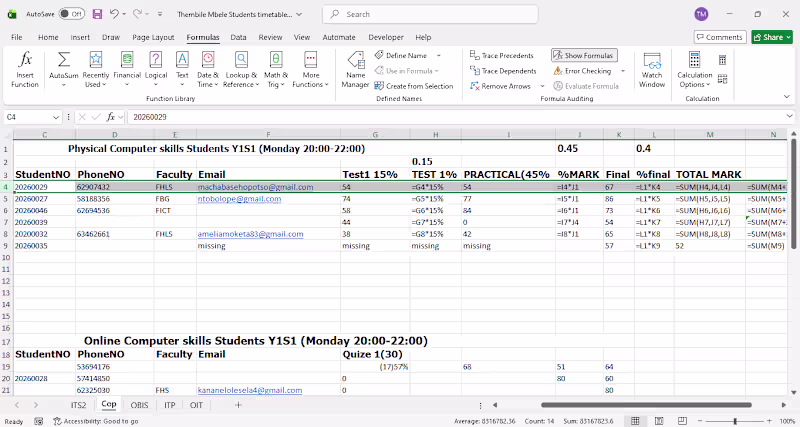
Task: Open the Name Box dropdown
Action: pyautogui.click(x=56, y=117)
